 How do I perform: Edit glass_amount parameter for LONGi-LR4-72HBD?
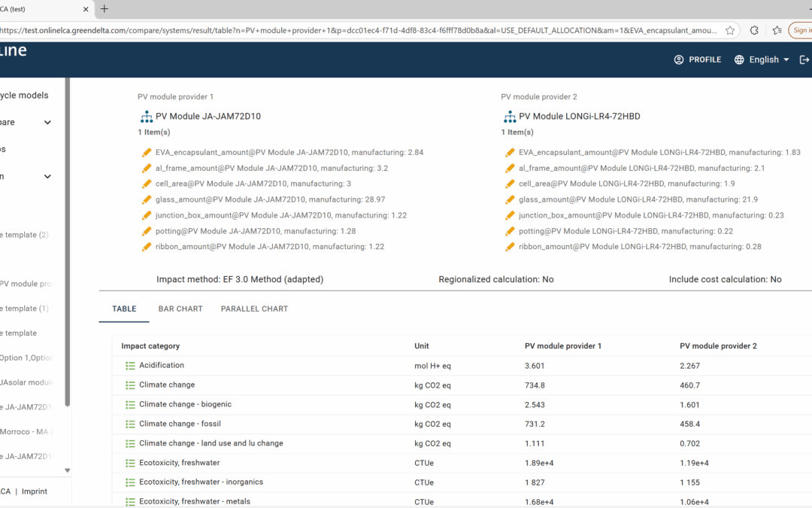coord(511,200)
